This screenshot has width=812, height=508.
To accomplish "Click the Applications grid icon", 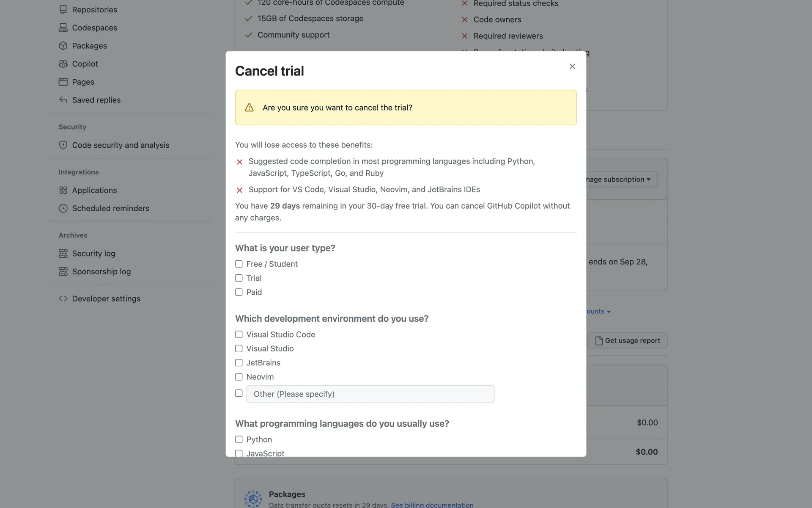I will click(63, 190).
